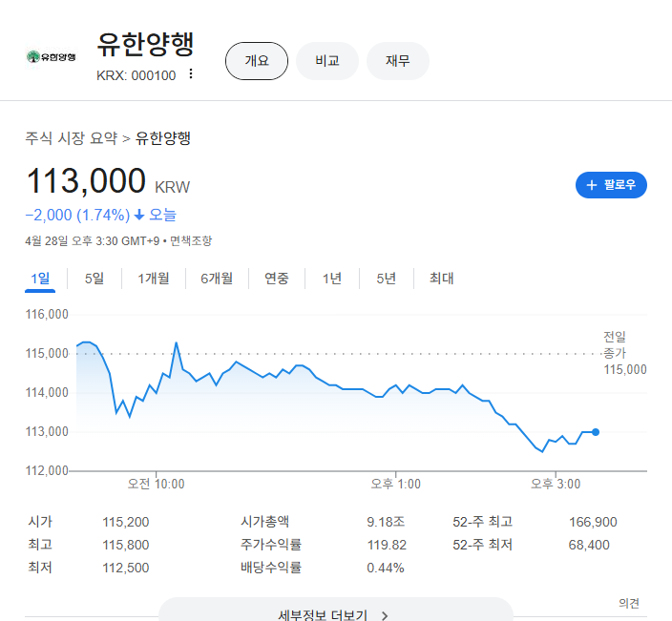672x621 pixels.
Task: Select the 1일 chart range
Action: click(40, 279)
